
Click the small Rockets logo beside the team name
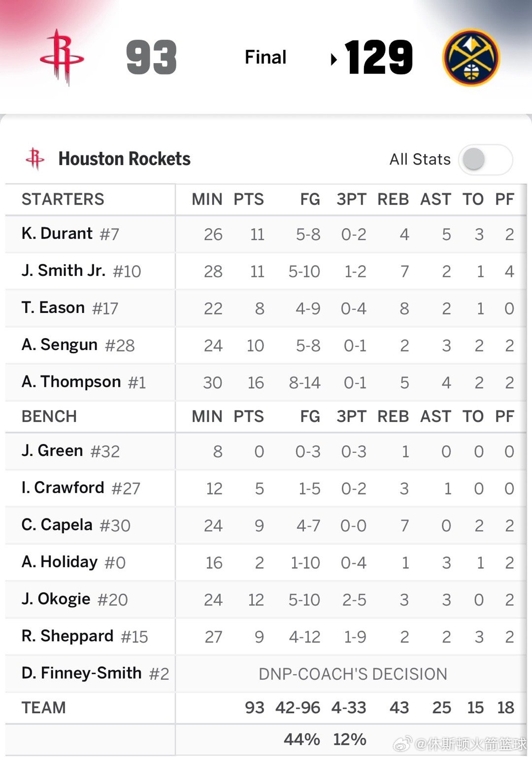[35, 159]
